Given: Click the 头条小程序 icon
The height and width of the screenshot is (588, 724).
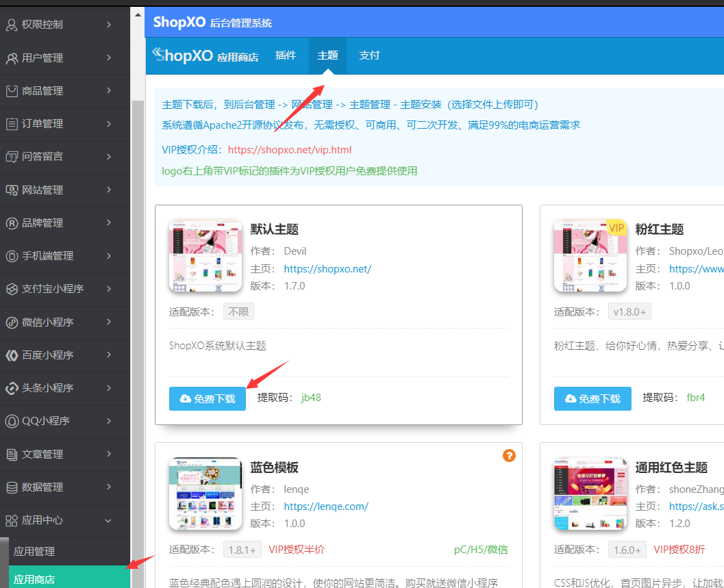Looking at the screenshot, I should coord(12,388).
